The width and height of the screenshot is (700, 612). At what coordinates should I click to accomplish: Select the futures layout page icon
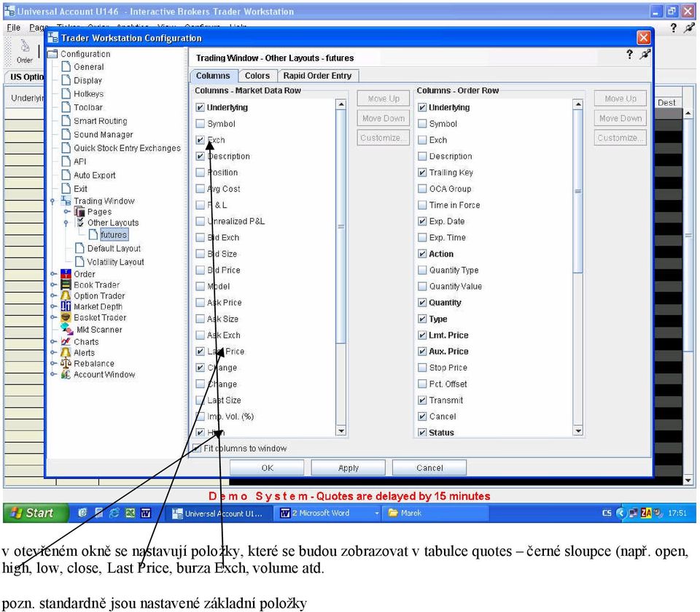93,235
